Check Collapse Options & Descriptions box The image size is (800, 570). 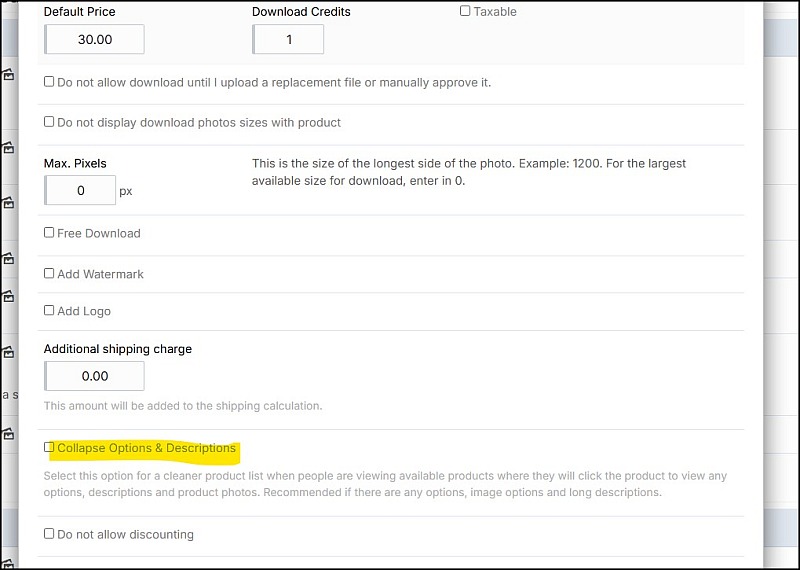[49, 447]
